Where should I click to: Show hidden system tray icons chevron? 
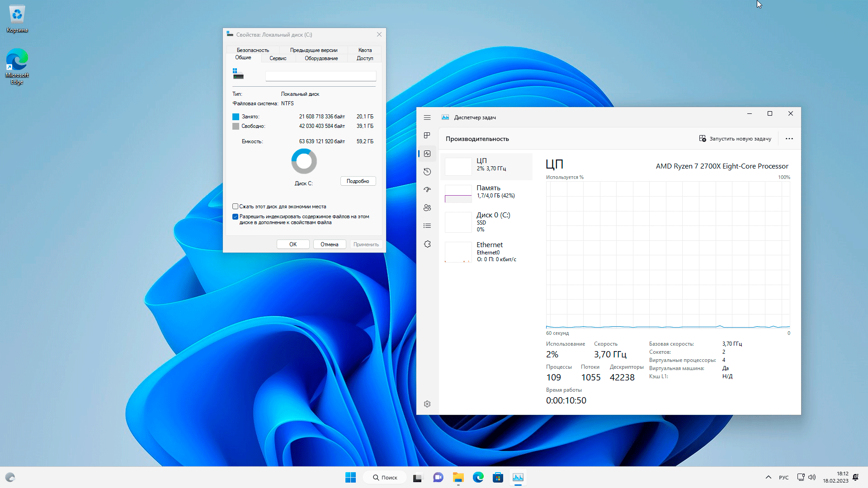(x=769, y=477)
